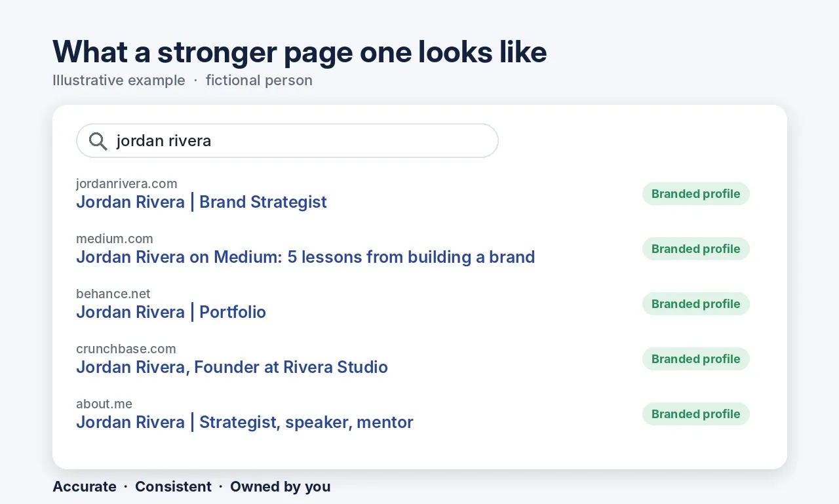Viewport: 839px width, 504px height.
Task: Click the jordanrivera.com URL text
Action: coord(127,184)
